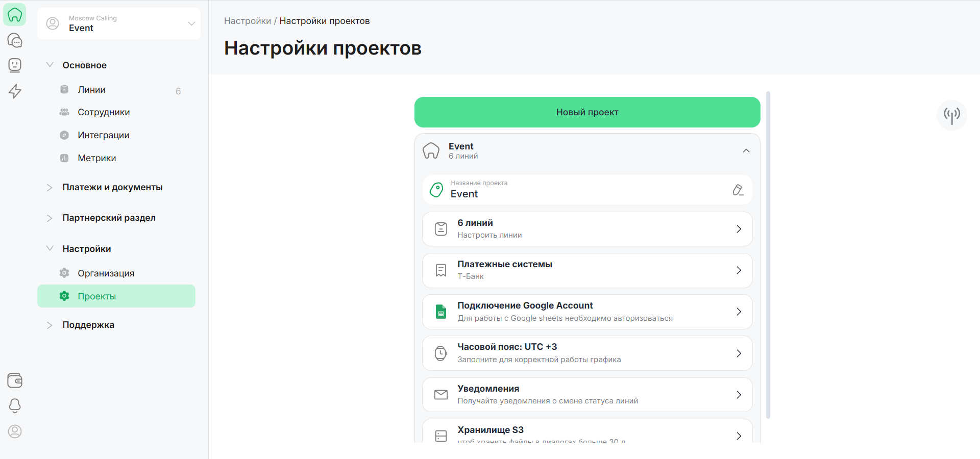Image resolution: width=980 pixels, height=459 pixels.
Task: Expand the Платежи и документы section
Action: [112, 187]
